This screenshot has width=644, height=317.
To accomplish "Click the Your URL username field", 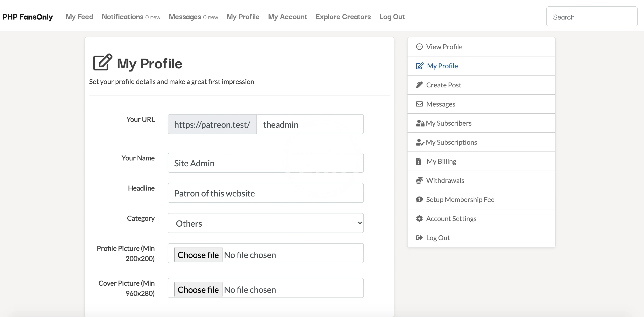I will pos(310,125).
